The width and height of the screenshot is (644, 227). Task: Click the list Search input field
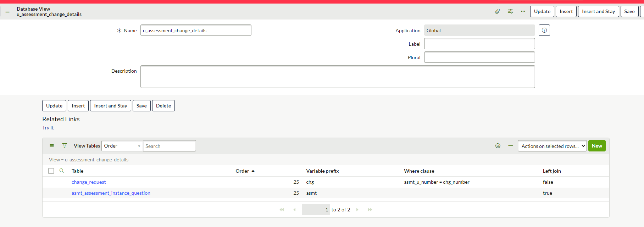pyautogui.click(x=170, y=146)
